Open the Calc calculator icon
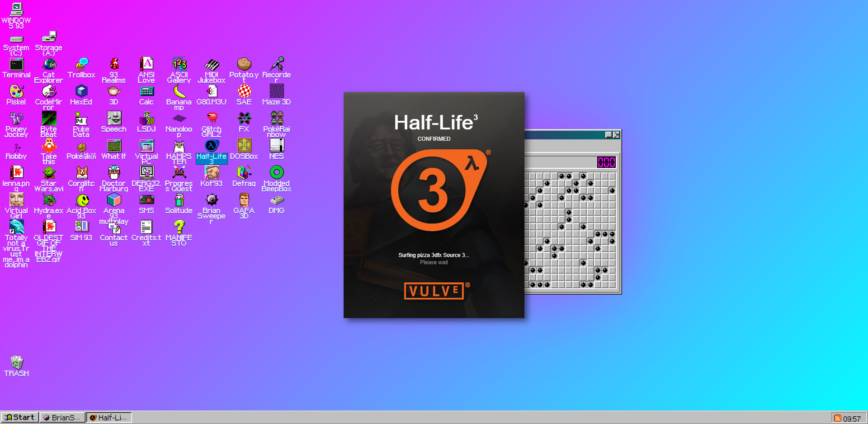868x424 pixels. 146,94
